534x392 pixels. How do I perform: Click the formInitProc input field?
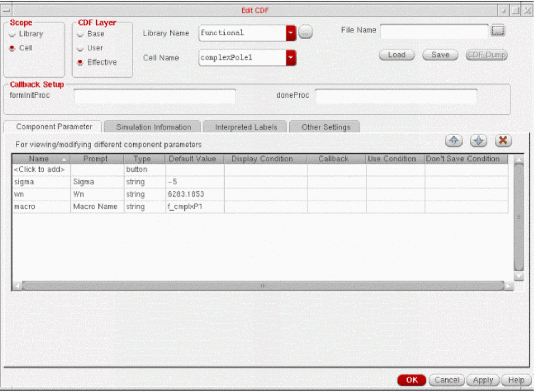coord(154,96)
